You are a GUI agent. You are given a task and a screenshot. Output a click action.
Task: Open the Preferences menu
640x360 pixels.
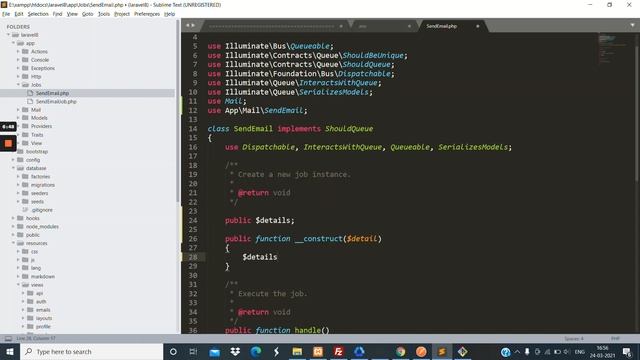147,14
